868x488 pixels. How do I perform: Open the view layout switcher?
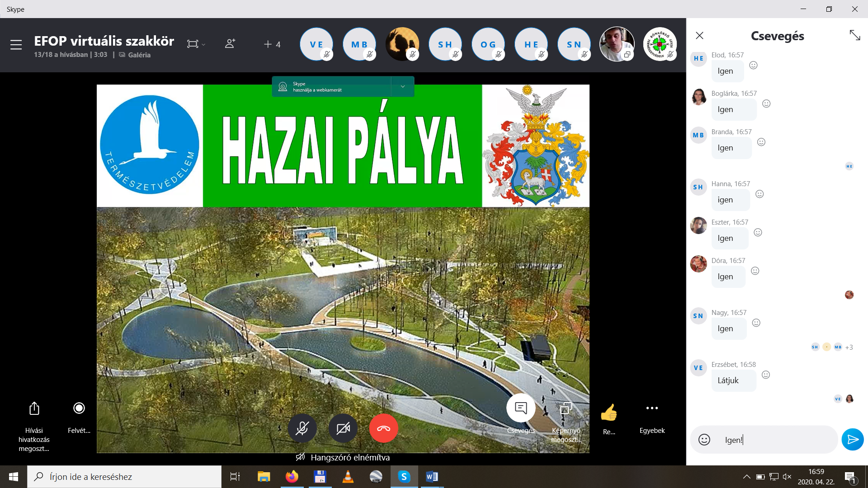pyautogui.click(x=196, y=44)
